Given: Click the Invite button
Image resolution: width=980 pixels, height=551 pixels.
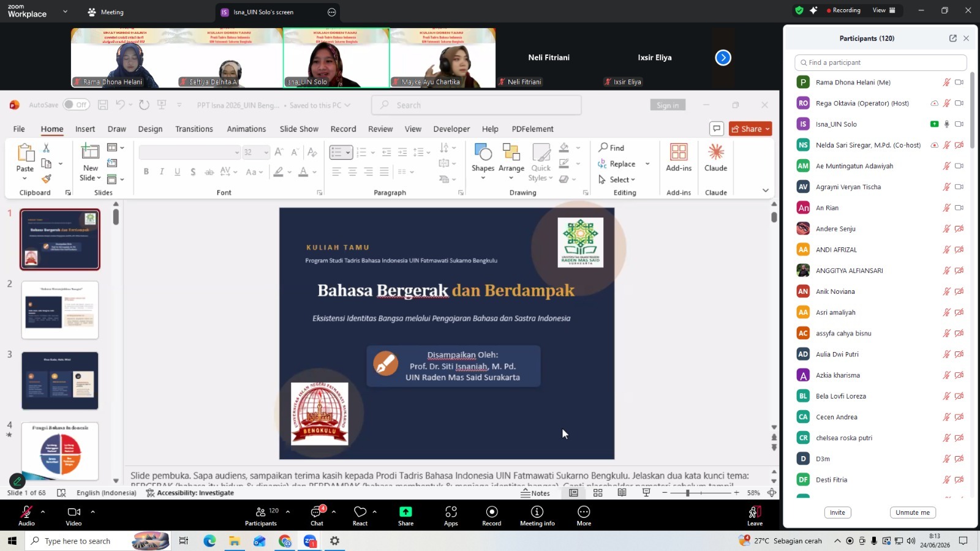Looking at the screenshot, I should [x=837, y=512].
